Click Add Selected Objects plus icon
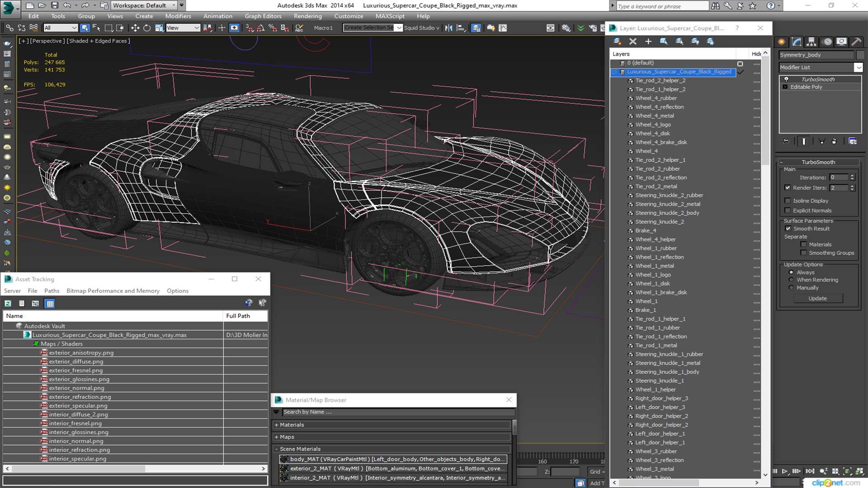The height and width of the screenshot is (488, 868). [648, 42]
